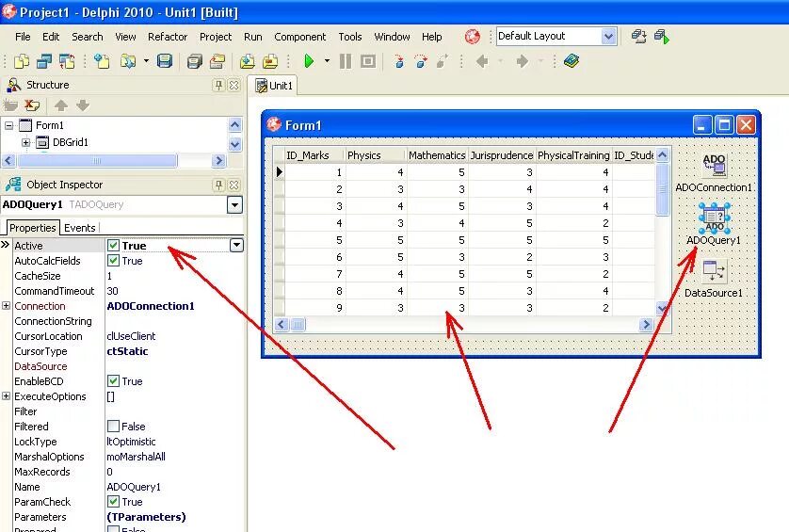Click the LockType value ltOptimistic
789x532 pixels.
131,442
